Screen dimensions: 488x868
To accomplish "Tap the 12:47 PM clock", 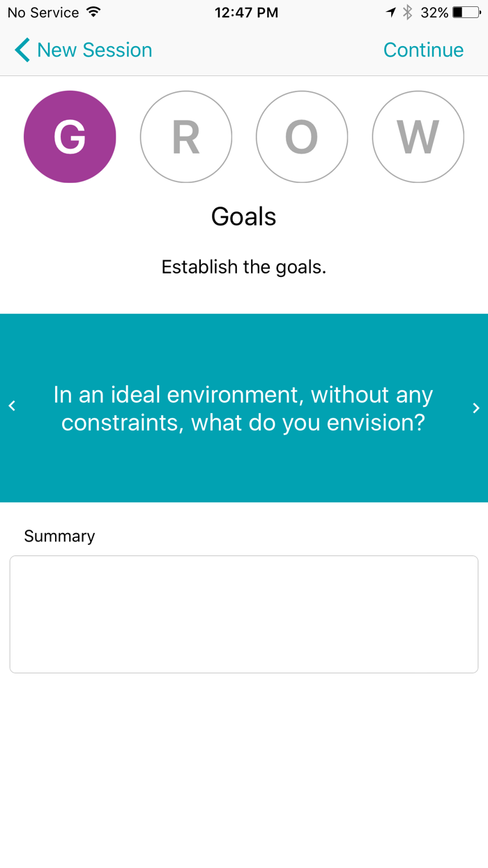I will pyautogui.click(x=246, y=13).
